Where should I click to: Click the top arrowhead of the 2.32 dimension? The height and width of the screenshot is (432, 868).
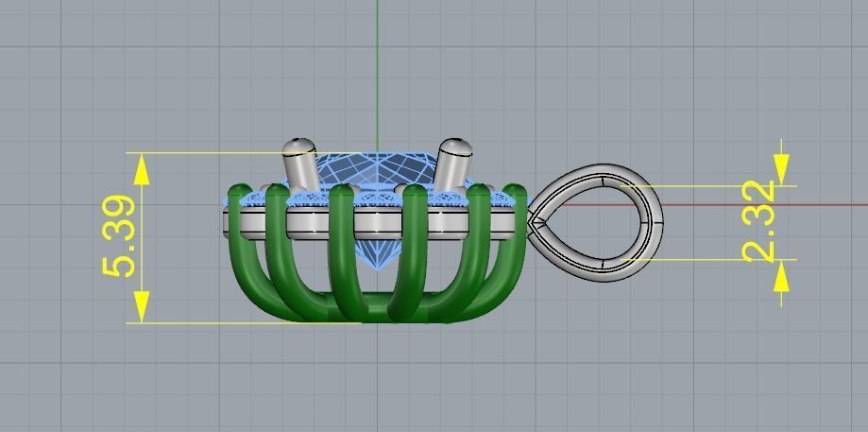(781, 169)
